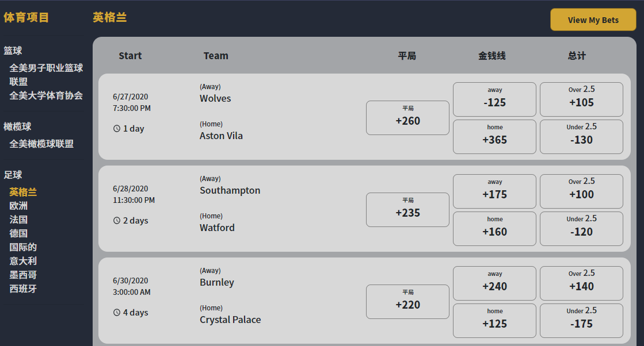Select Wolves away moneyline -125
Viewport: 644px width, 346px height.
coord(494,99)
